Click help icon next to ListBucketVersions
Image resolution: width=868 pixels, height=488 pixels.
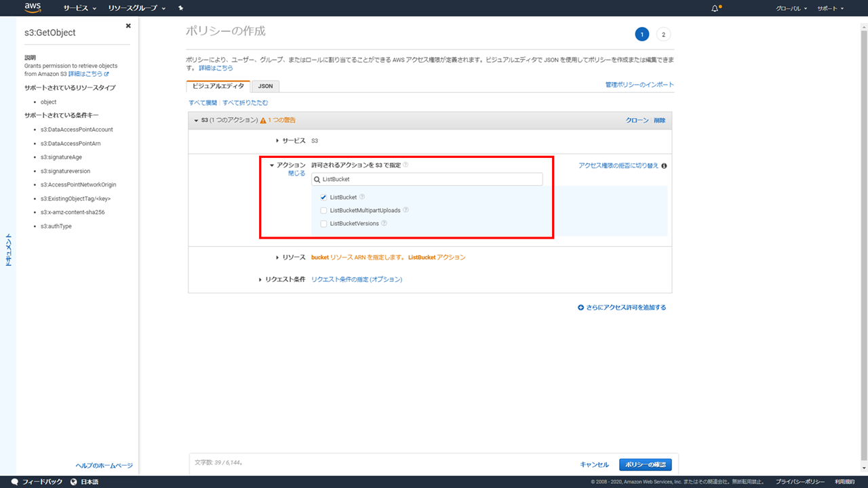pyautogui.click(x=384, y=223)
